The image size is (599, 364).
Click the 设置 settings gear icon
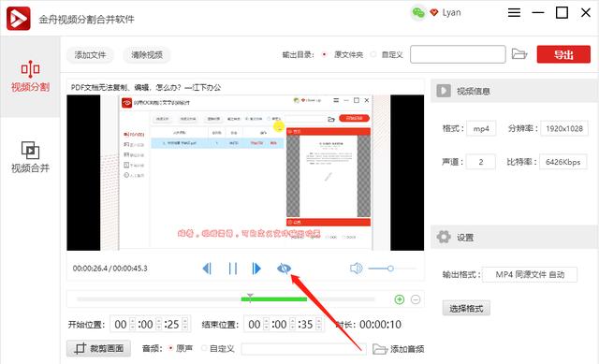pos(444,237)
